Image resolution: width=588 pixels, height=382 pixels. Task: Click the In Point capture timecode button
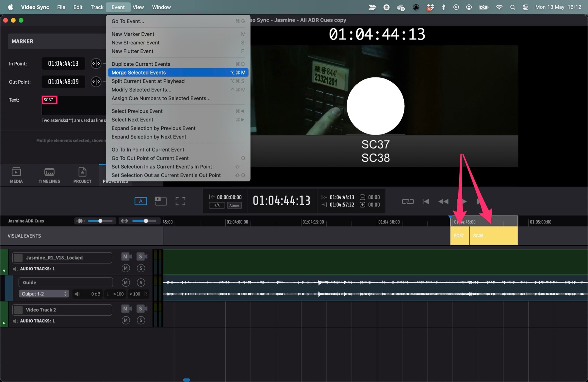[x=96, y=63]
